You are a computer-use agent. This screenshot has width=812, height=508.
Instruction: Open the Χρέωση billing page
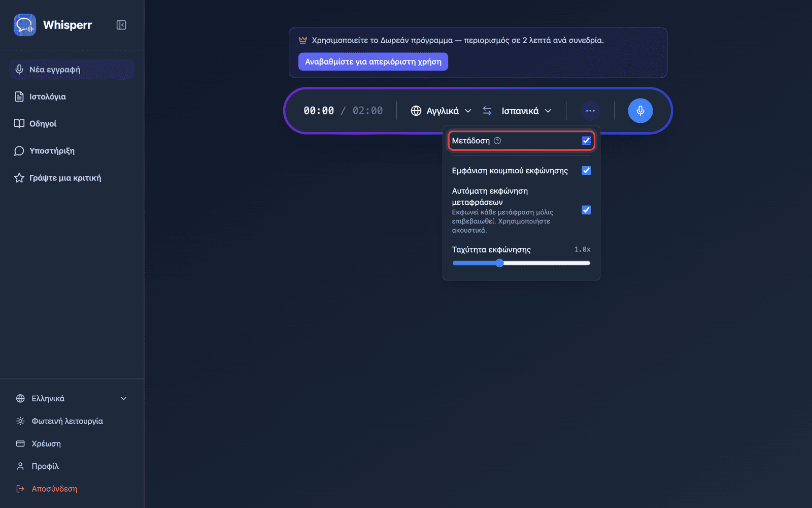[72, 443]
